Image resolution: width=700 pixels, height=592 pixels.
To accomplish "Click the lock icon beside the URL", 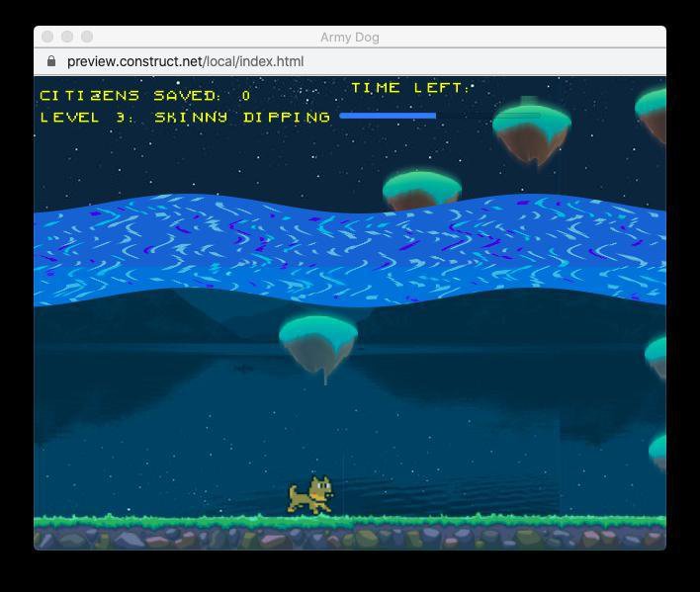I will [51, 60].
